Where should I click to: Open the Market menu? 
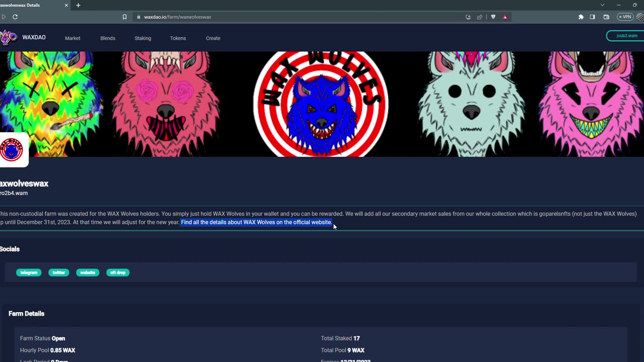click(x=72, y=38)
